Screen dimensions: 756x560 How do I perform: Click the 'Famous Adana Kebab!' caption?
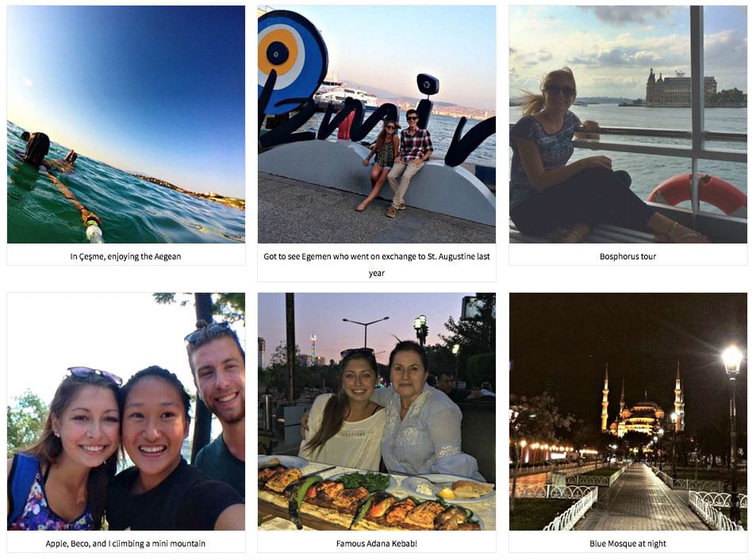[x=377, y=543]
